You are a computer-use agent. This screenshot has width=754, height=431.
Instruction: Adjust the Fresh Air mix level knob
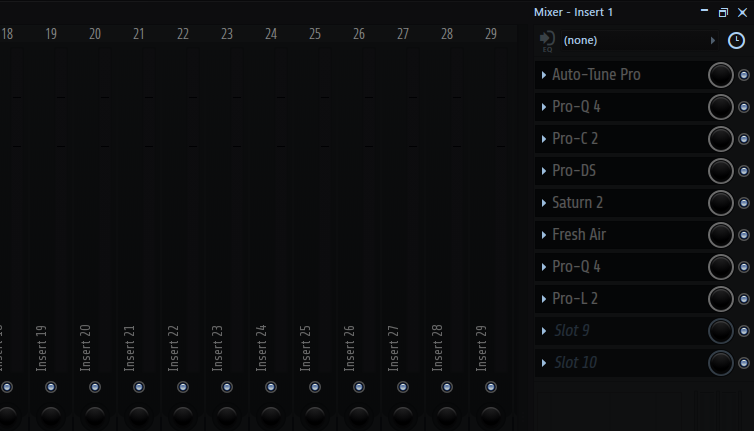pyautogui.click(x=720, y=235)
